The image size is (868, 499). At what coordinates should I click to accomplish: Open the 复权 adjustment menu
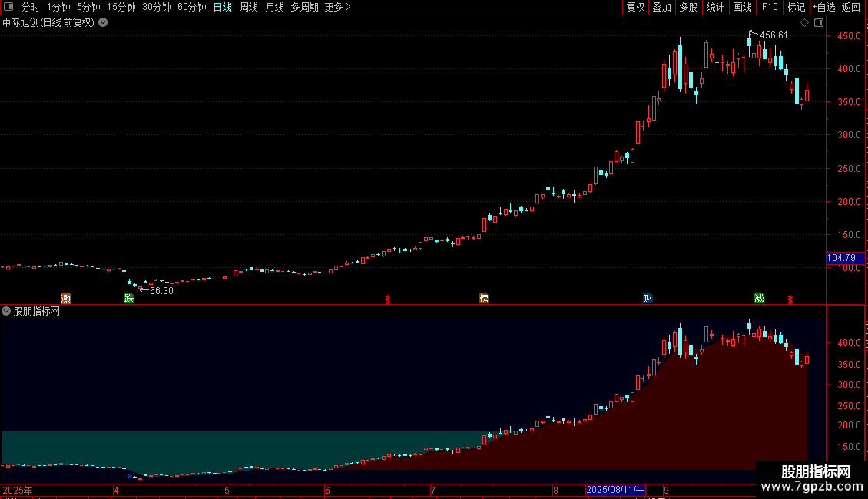click(x=635, y=7)
